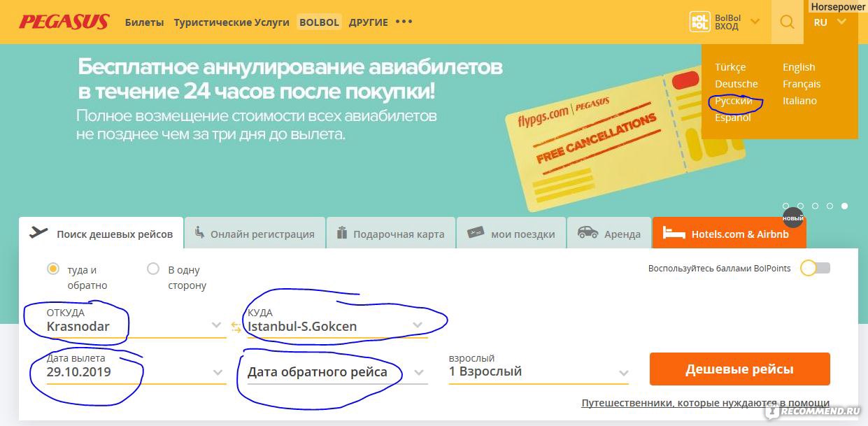868x426 pixels.
Task: Choose Italiano language
Action: pyautogui.click(x=799, y=101)
